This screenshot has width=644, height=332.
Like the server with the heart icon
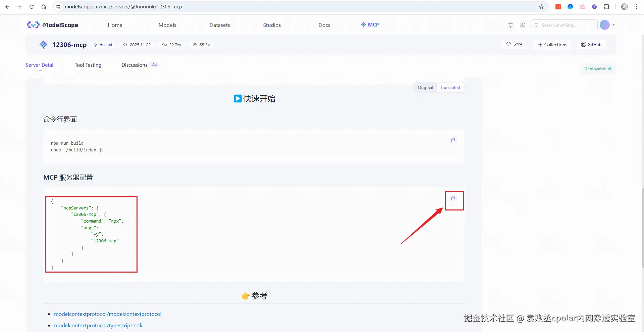tap(508, 44)
